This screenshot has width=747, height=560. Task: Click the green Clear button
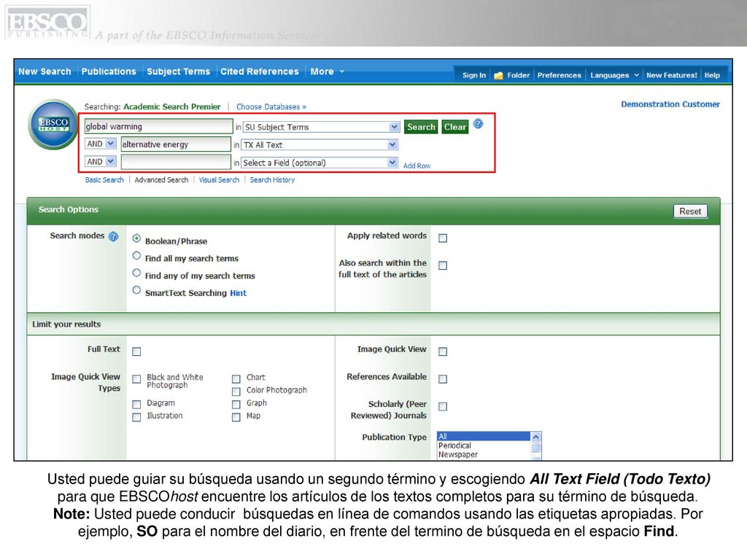click(x=455, y=127)
